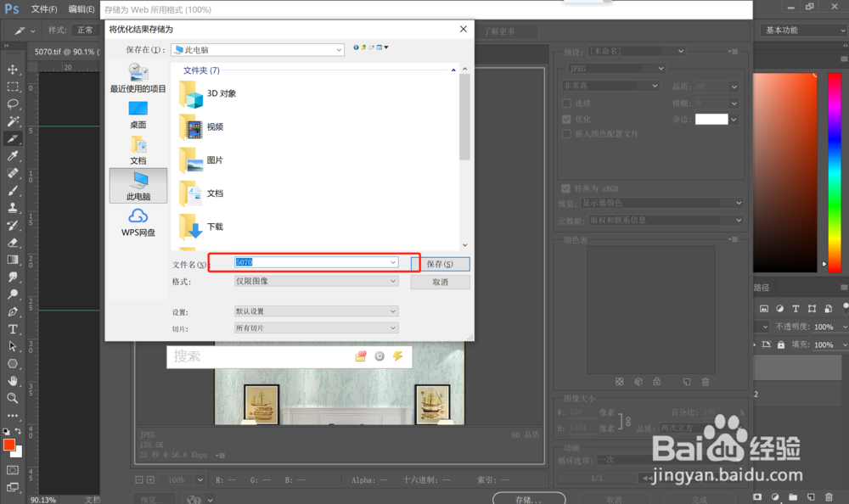Click the red foreground color swatch

9,445
